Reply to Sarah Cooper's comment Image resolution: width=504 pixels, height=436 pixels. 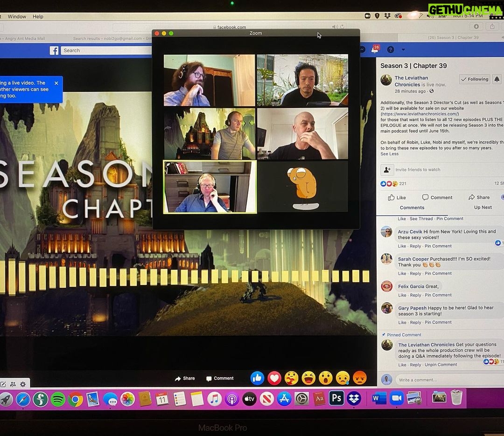pyautogui.click(x=415, y=273)
